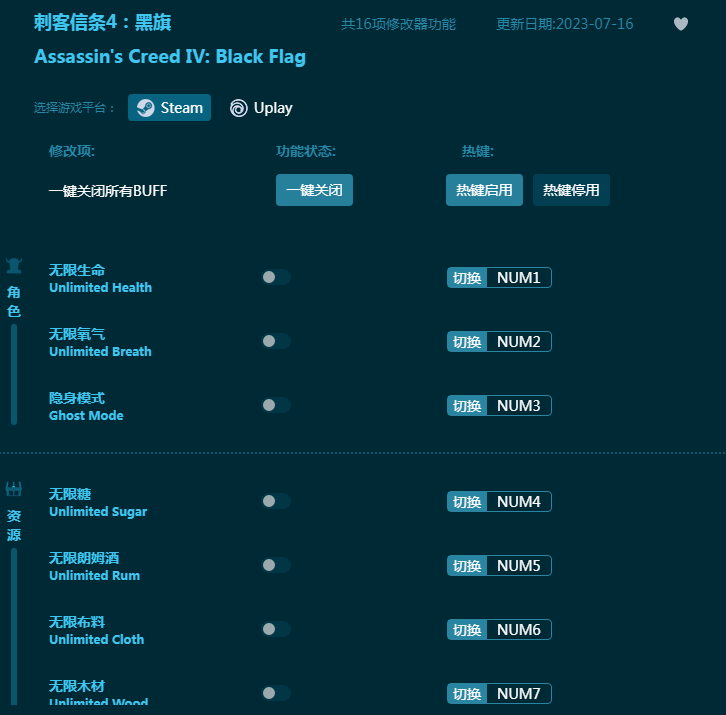Click the Ghost Mode label

click(86, 415)
